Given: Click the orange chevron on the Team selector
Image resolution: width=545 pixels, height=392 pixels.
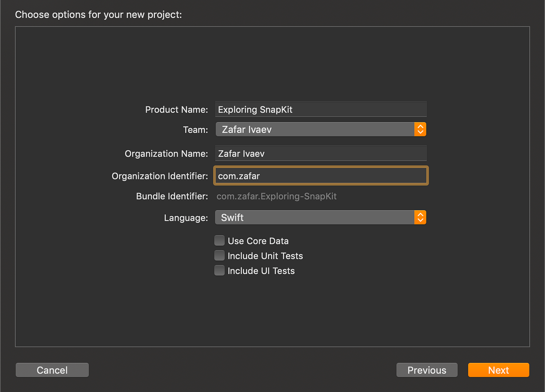Looking at the screenshot, I should point(420,129).
